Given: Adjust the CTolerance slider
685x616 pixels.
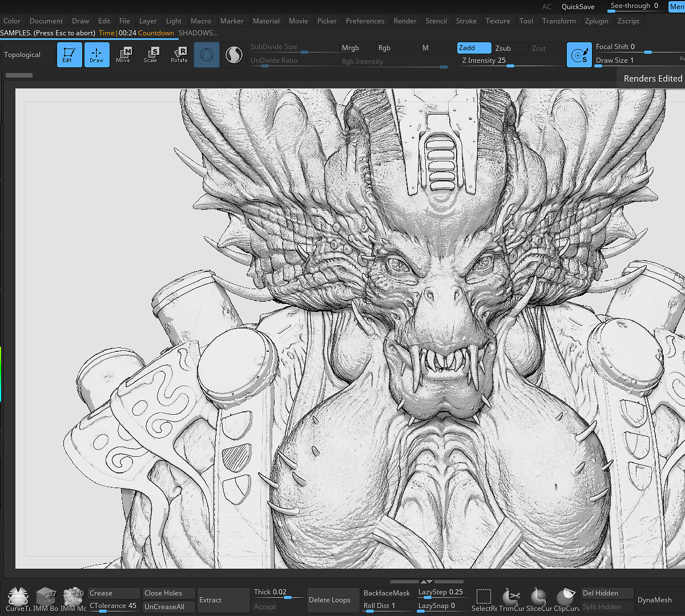Looking at the screenshot, I should (x=114, y=607).
